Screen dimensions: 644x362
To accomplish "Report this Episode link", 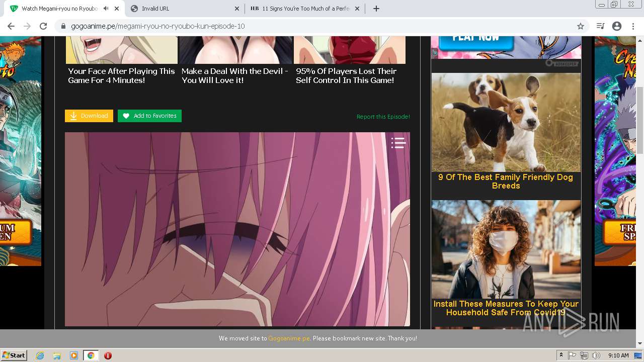I will 383,117.
